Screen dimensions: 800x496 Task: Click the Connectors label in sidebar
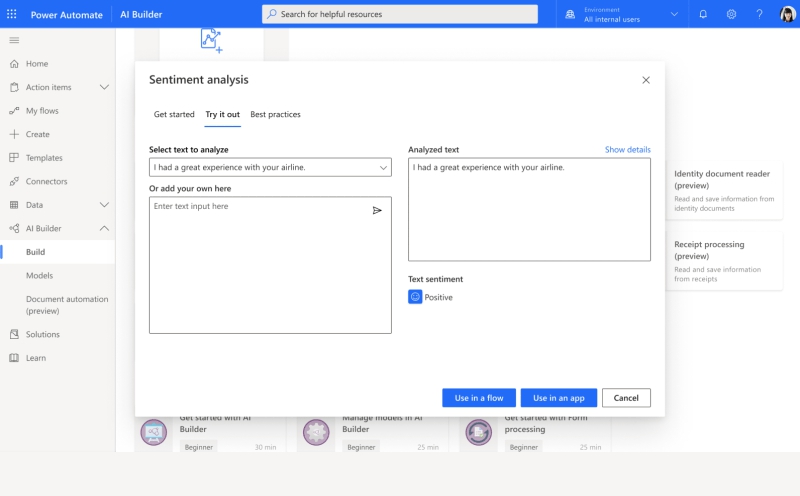click(46, 181)
